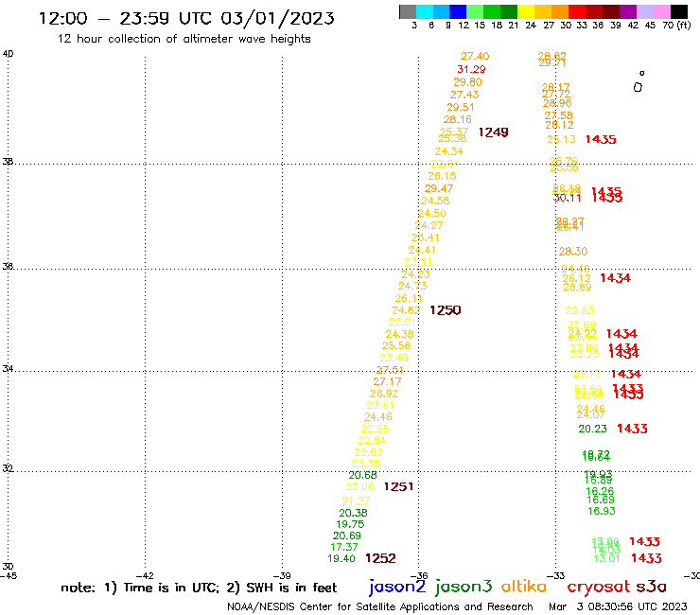Select the subtitle about altimeter wave heights
This screenshot has height=615, width=700.
coord(184,39)
